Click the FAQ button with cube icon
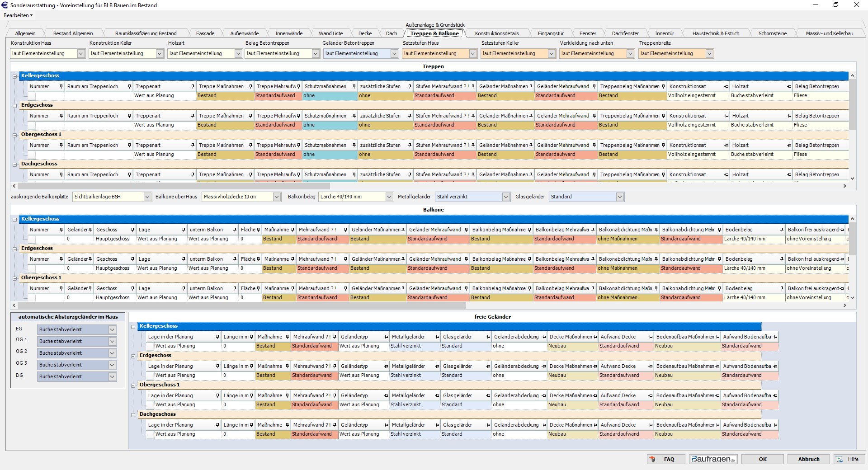Viewport: 868px width, 470px height. 665,459
